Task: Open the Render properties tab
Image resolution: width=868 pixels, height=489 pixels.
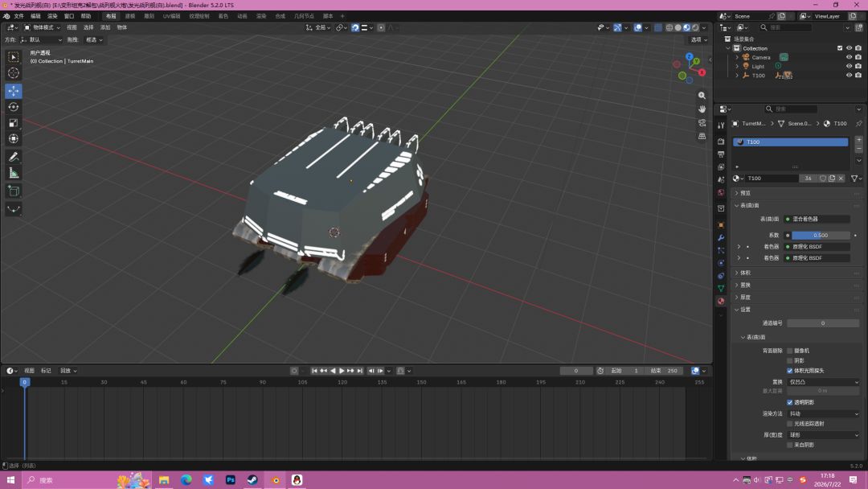Action: 721,142
